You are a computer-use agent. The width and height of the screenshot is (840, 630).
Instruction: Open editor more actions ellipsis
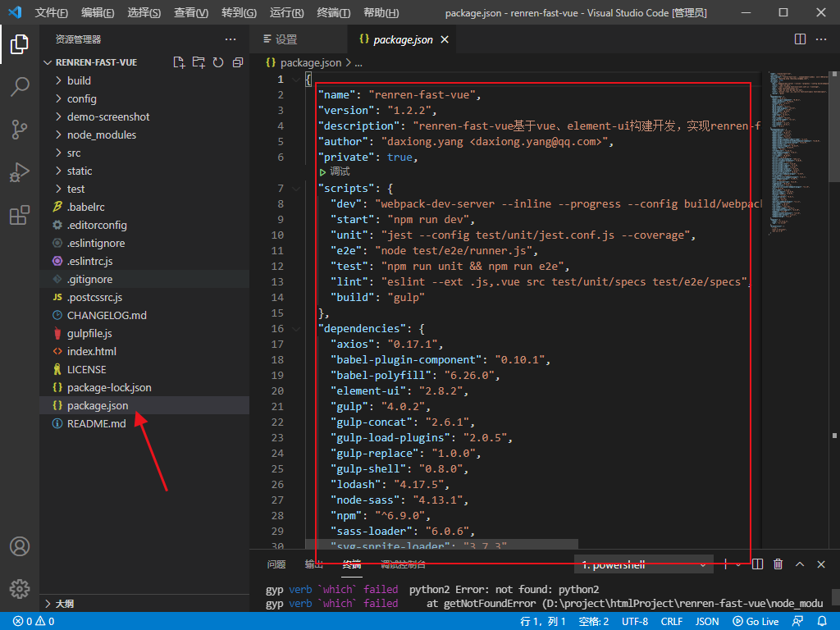click(x=820, y=39)
